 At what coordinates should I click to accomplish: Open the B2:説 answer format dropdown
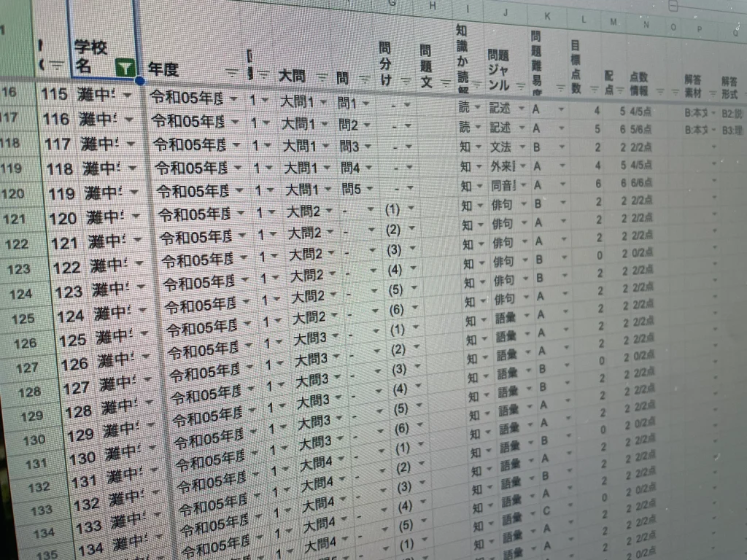click(x=732, y=114)
